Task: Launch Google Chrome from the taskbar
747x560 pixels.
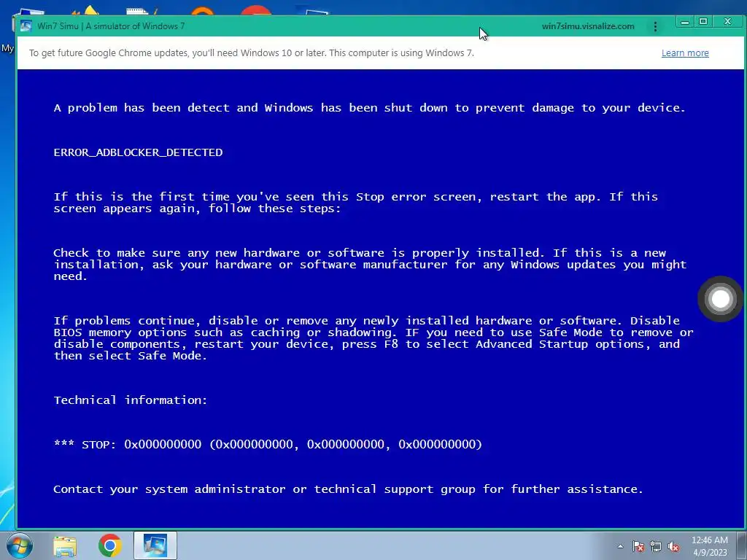Action: [x=110, y=545]
